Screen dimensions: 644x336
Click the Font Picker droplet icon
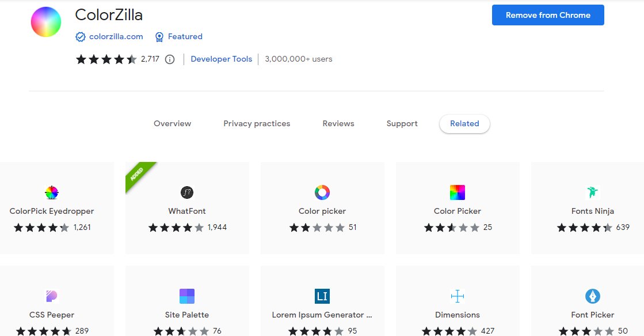pyautogui.click(x=592, y=296)
